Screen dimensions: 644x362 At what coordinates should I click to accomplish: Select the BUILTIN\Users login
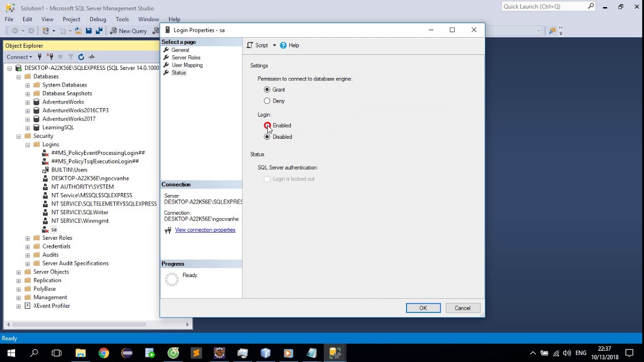(x=69, y=170)
